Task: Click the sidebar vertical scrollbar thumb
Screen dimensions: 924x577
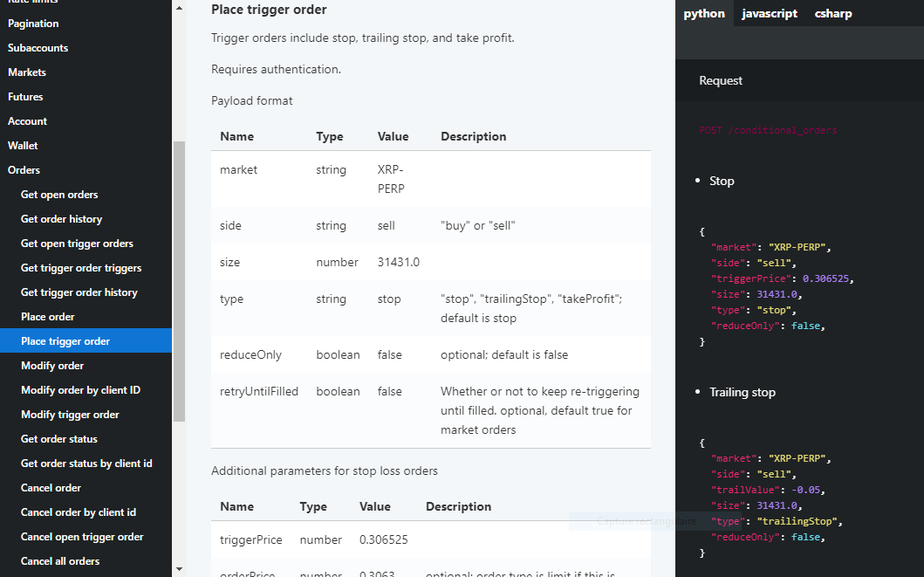Action: point(179,279)
